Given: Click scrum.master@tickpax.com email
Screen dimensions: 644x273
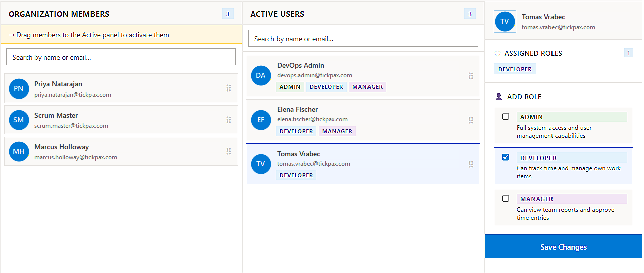Looking at the screenshot, I should [x=71, y=126].
